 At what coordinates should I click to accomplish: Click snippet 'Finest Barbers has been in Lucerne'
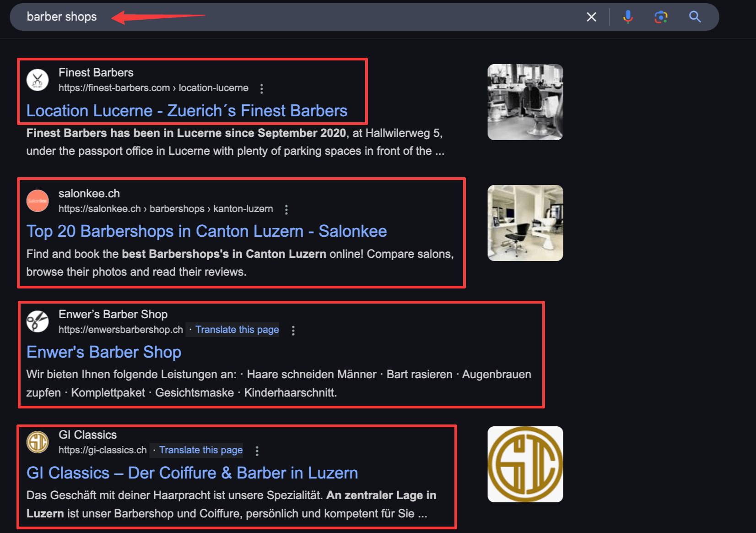click(235, 142)
